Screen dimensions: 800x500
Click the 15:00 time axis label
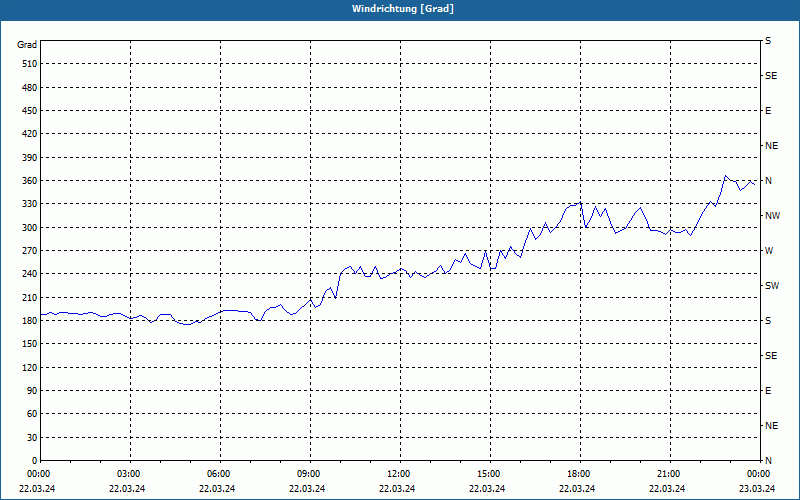(490, 474)
